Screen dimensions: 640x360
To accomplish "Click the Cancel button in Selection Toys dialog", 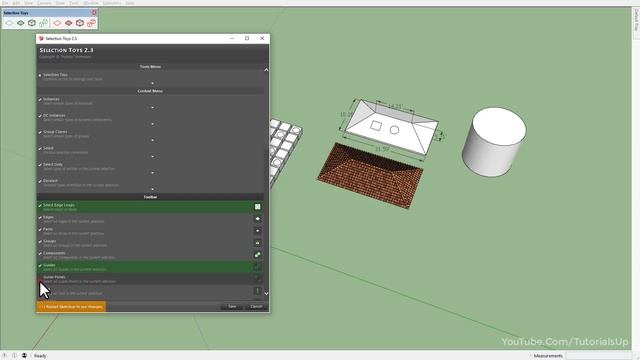I will pos(256,307).
